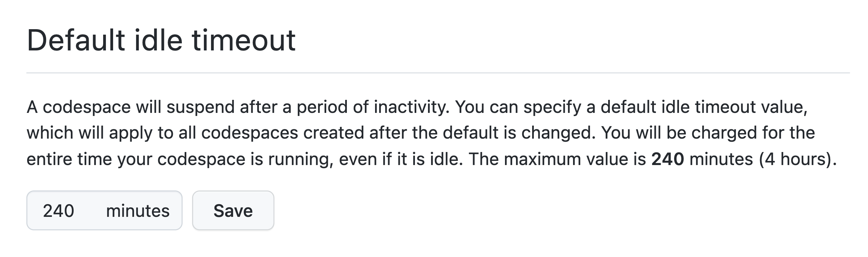The width and height of the screenshot is (868, 257).
Task: Click the '(4 hours)' text
Action: tap(795, 159)
